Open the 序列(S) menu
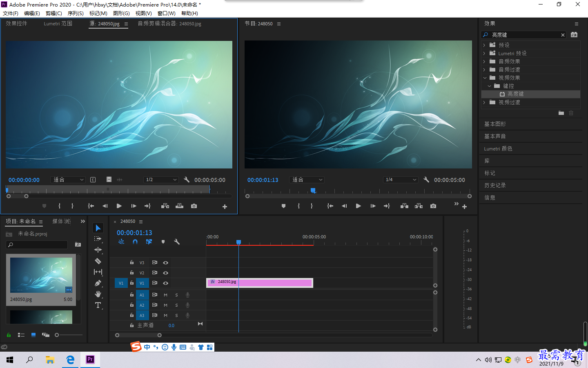The width and height of the screenshot is (588, 368). (x=76, y=13)
